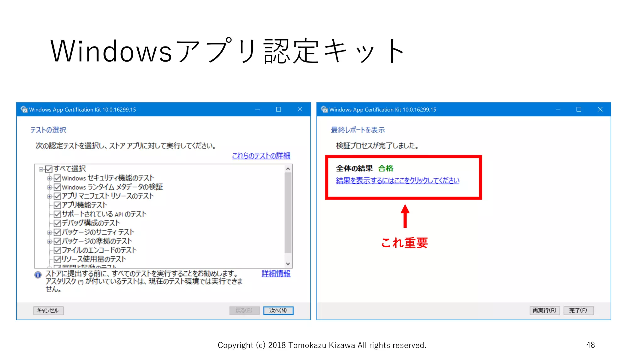Uncheck ファイルのエンコードのテスト checkbox

(x=57, y=250)
